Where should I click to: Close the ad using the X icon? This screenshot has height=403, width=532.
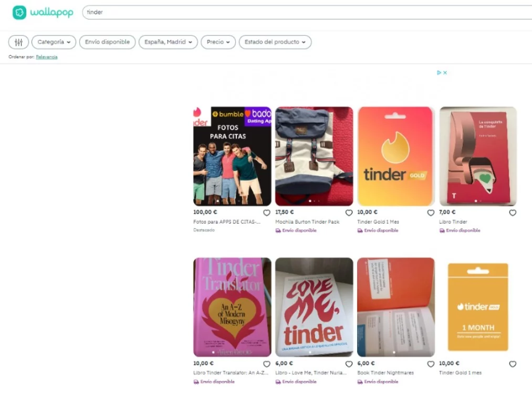445,73
